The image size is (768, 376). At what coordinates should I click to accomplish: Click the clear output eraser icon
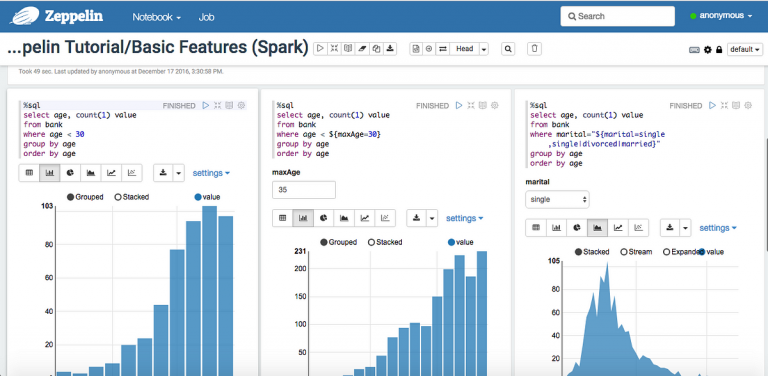(362, 48)
